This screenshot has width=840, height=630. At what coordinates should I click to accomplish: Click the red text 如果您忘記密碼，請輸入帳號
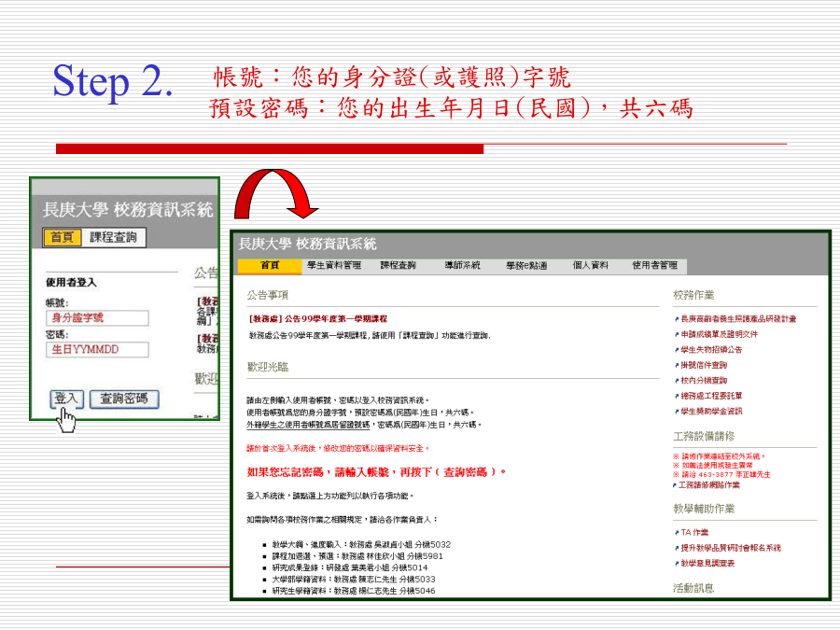(317, 472)
